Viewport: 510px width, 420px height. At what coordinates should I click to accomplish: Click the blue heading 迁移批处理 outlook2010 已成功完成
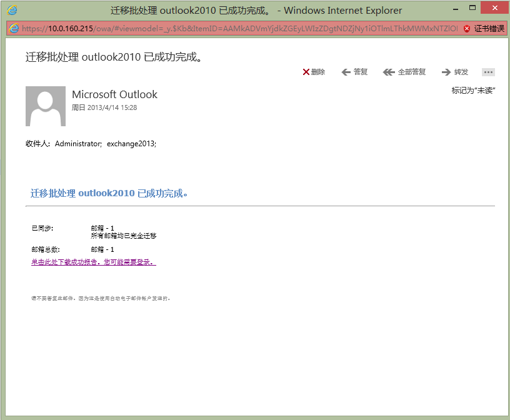[109, 193]
